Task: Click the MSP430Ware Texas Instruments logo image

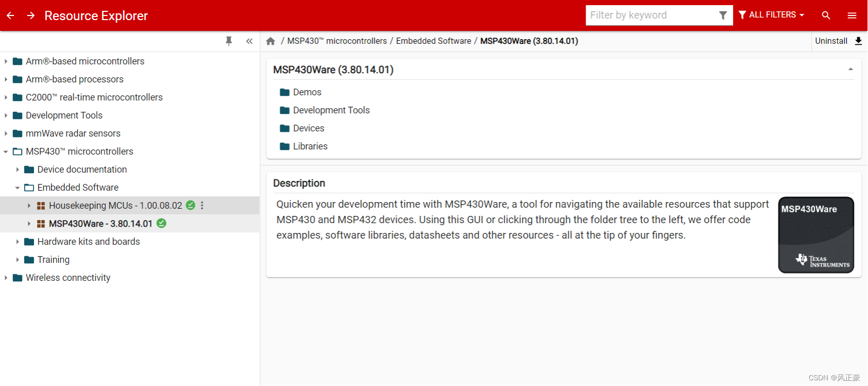Action: coord(816,235)
